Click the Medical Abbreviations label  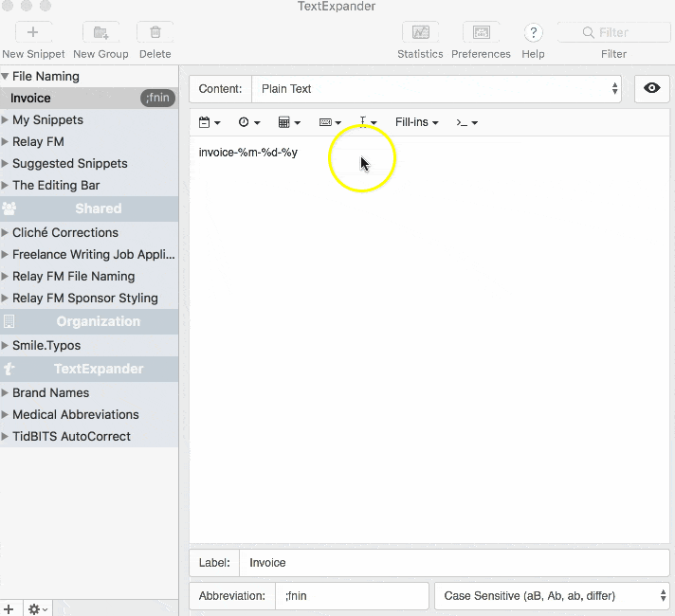pyautogui.click(x=75, y=414)
